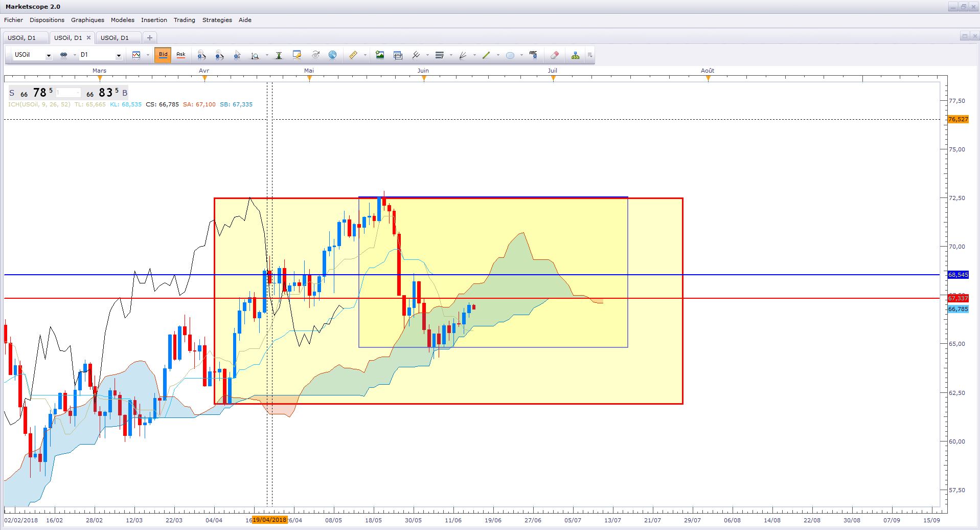Click the link-charts chain icon
The image size is (980, 530).
pyautogui.click(x=64, y=55)
